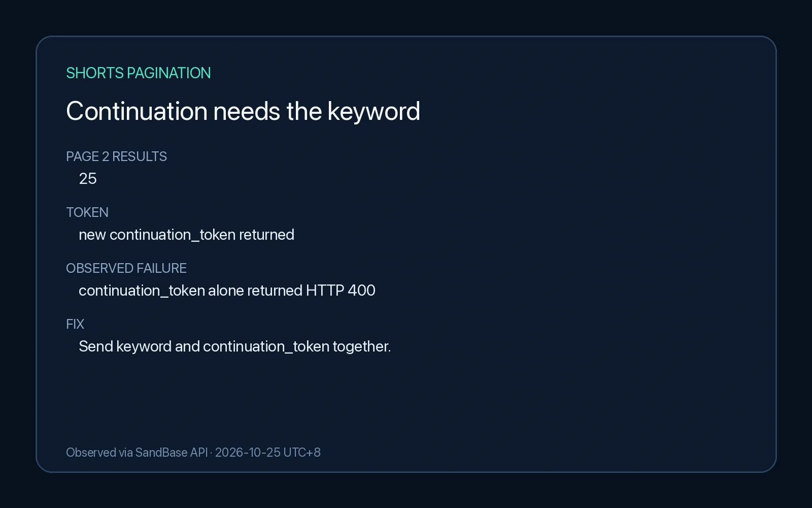Click the word SHORTS in the green header
Image resolution: width=812 pixels, height=508 pixels.
point(95,73)
